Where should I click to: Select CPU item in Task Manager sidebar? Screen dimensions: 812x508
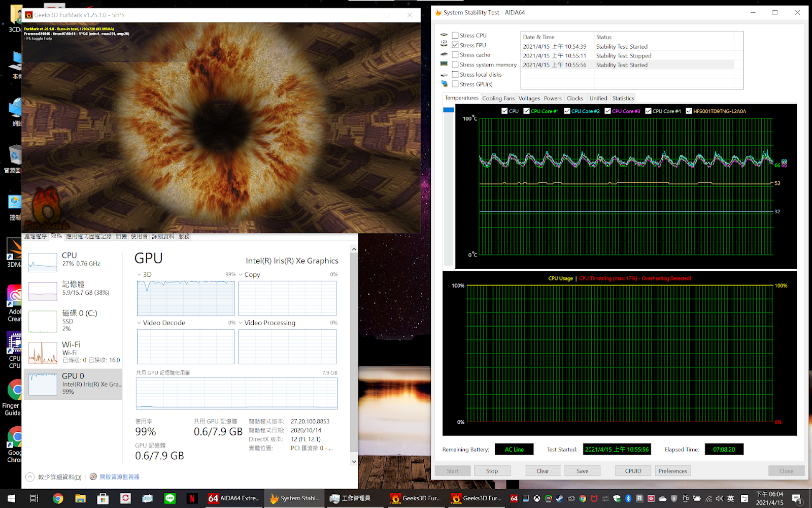click(73, 262)
